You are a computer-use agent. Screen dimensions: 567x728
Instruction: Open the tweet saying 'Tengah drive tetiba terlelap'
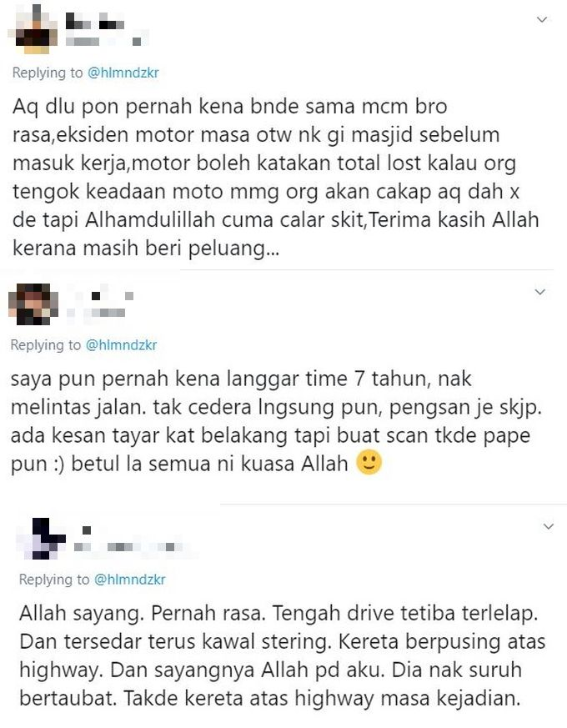(x=282, y=655)
